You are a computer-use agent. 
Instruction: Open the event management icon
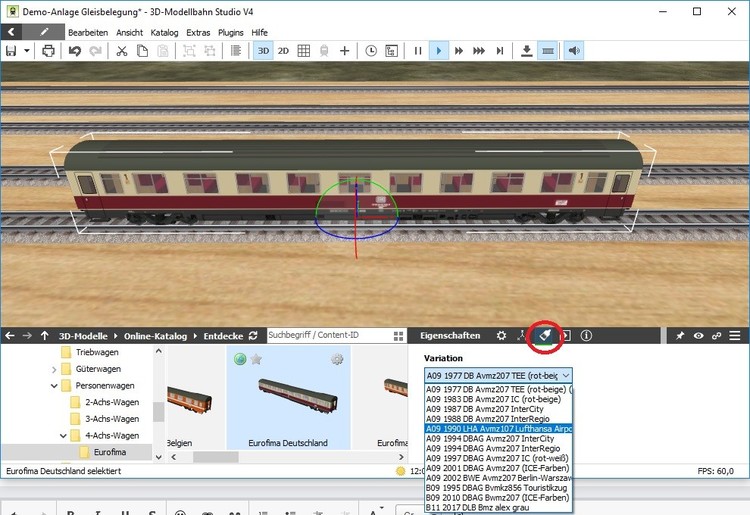click(x=391, y=51)
